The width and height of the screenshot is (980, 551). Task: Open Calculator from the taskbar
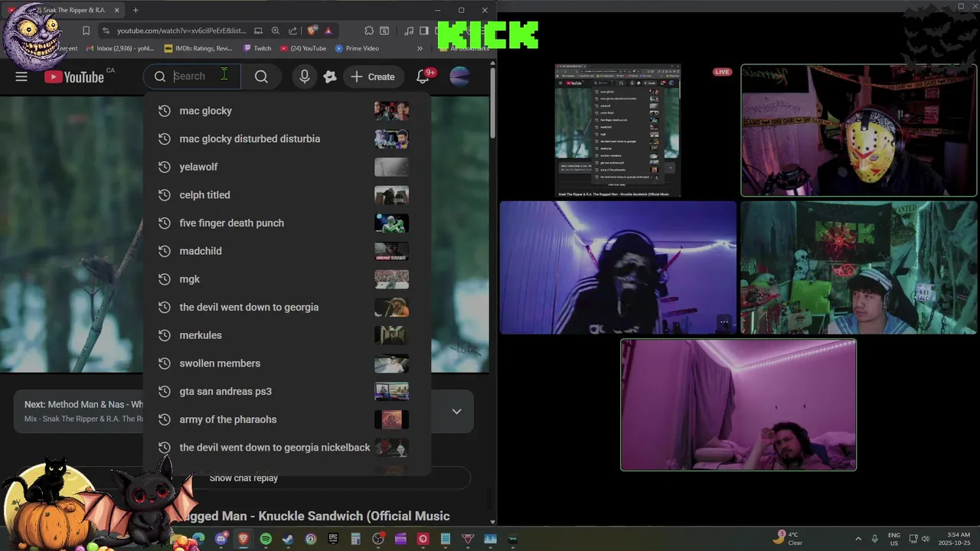[x=355, y=539]
